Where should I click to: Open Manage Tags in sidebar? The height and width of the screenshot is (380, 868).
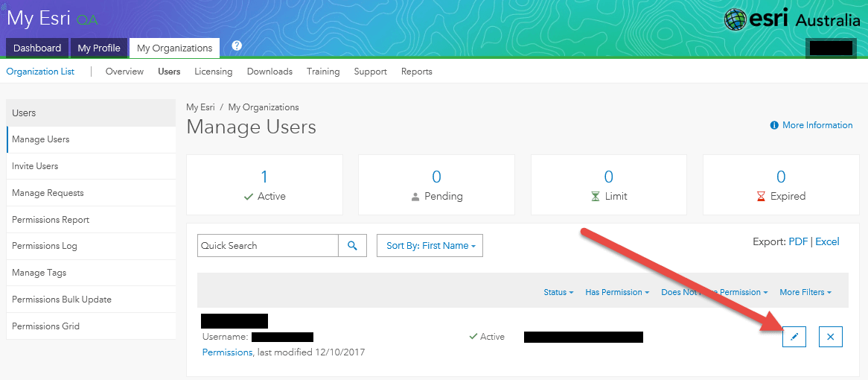[92, 273]
